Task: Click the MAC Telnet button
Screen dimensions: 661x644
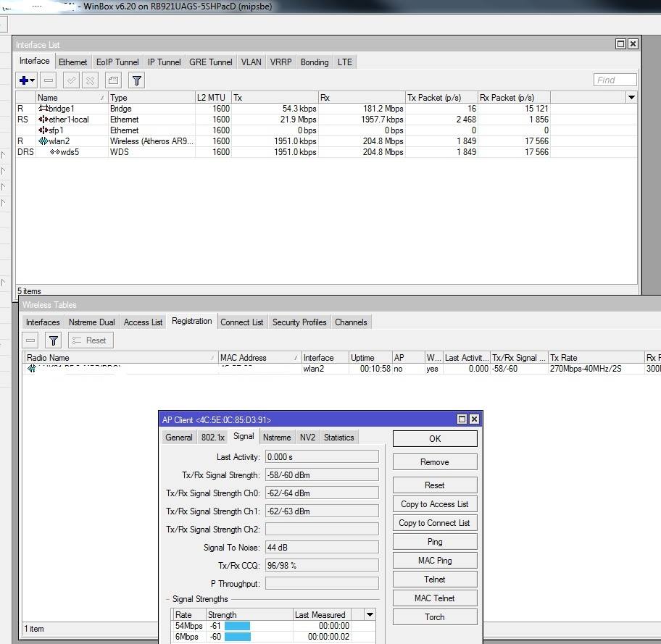Action: click(435, 598)
